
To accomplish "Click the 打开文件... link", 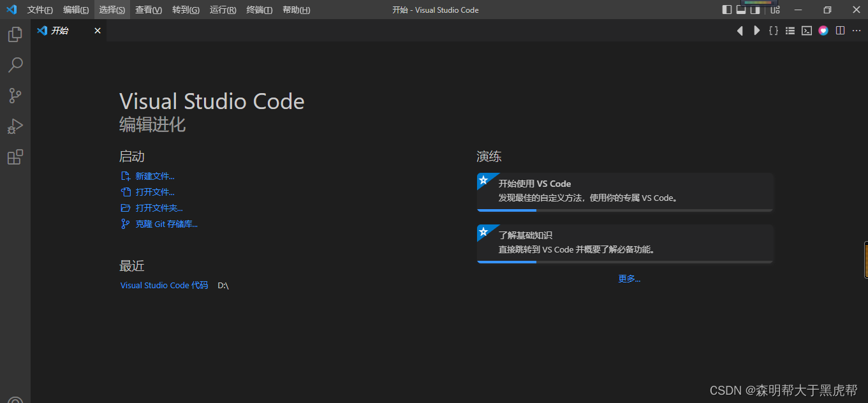I will (x=155, y=192).
